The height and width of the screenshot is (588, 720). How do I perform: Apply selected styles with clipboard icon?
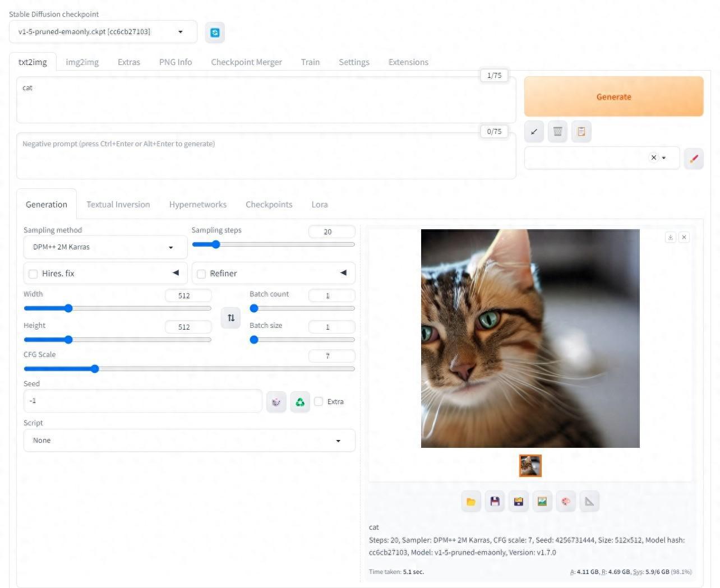tap(581, 132)
